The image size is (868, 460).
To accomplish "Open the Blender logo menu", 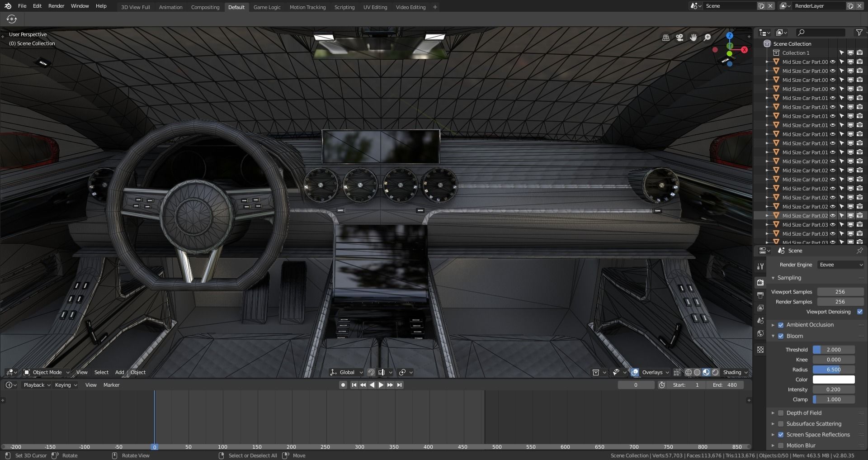I will point(8,6).
